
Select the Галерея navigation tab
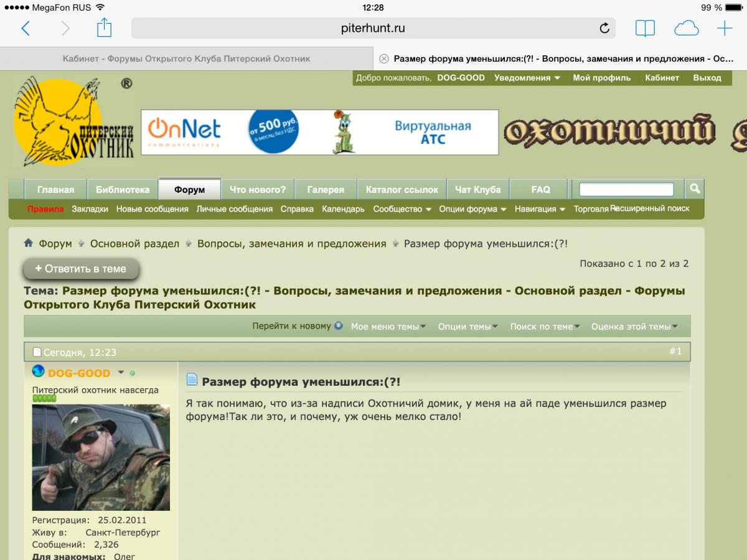tap(326, 190)
